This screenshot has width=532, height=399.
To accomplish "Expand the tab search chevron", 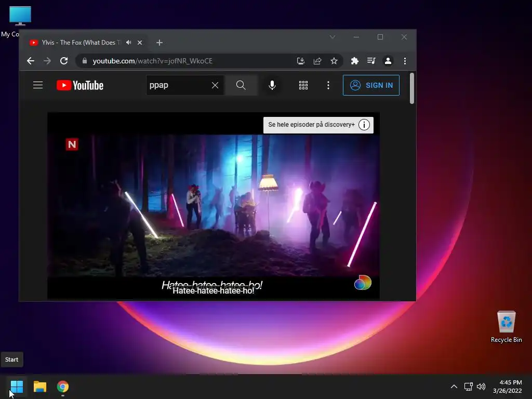I will [332, 37].
